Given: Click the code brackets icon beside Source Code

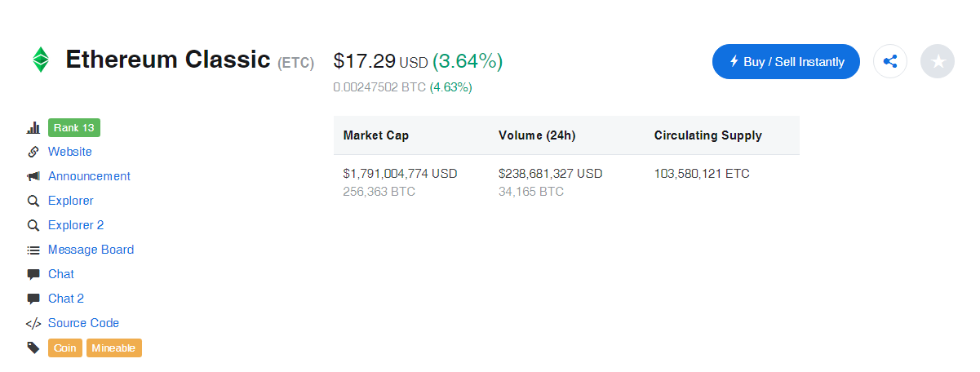Looking at the screenshot, I should [x=33, y=323].
